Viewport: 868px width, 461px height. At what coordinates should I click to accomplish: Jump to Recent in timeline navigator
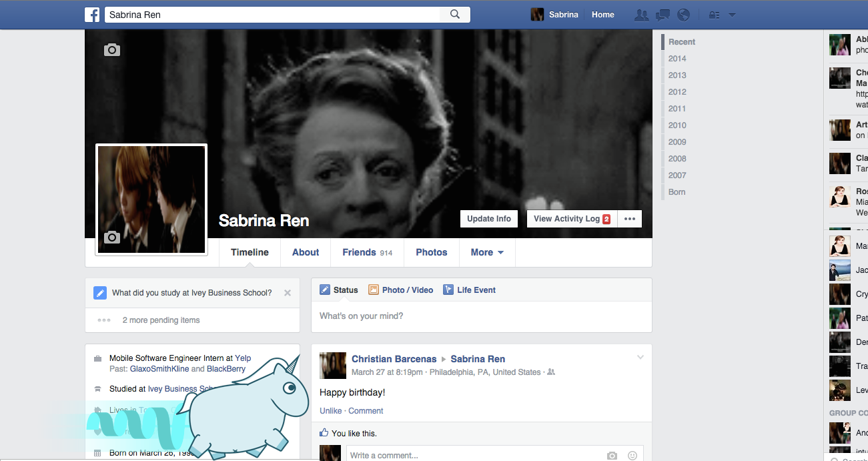tap(682, 42)
